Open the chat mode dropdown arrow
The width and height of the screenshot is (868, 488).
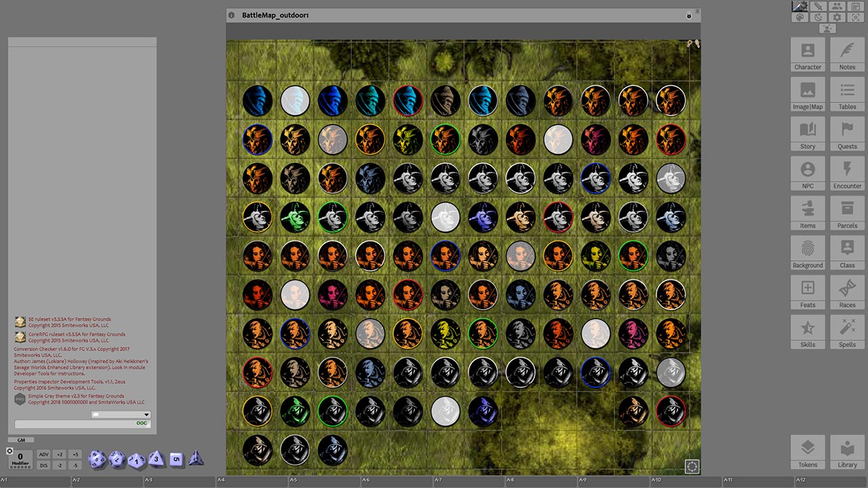click(x=145, y=414)
